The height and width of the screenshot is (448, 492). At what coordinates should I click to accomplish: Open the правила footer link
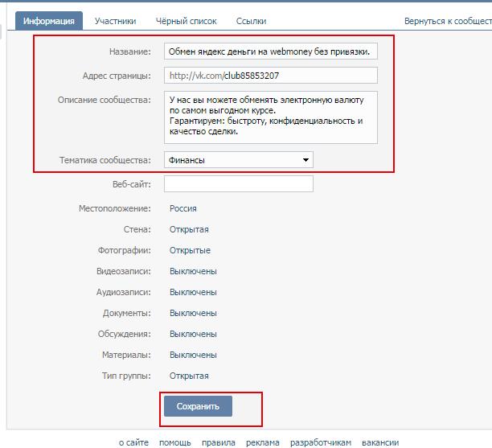[219, 442]
